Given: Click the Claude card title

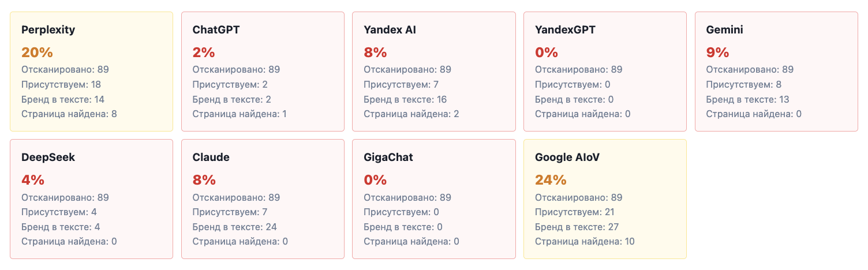Looking at the screenshot, I should [211, 157].
